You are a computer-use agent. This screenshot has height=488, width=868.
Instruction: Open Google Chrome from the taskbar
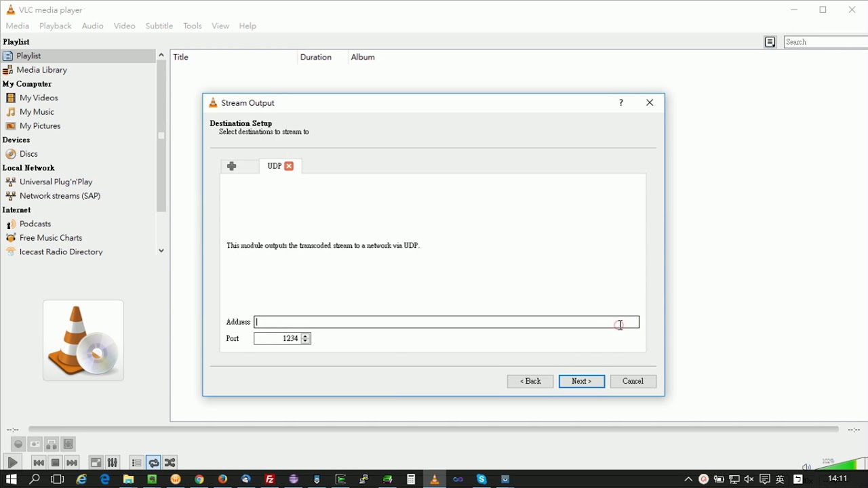coord(199,479)
